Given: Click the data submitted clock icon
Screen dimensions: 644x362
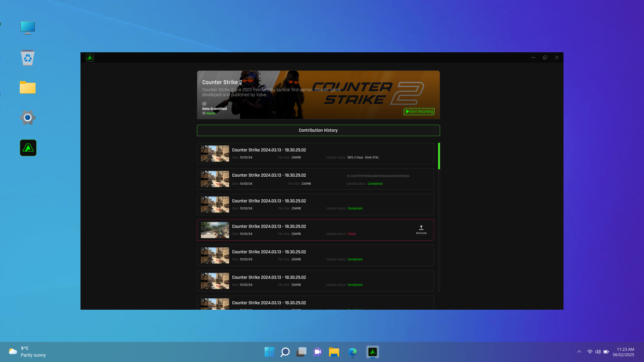Looking at the screenshot, I should tap(204, 104).
